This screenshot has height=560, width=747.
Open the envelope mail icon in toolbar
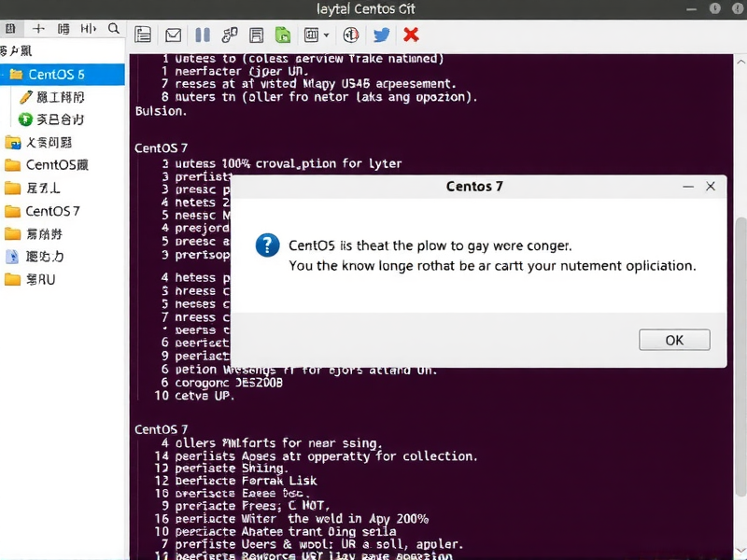[173, 35]
